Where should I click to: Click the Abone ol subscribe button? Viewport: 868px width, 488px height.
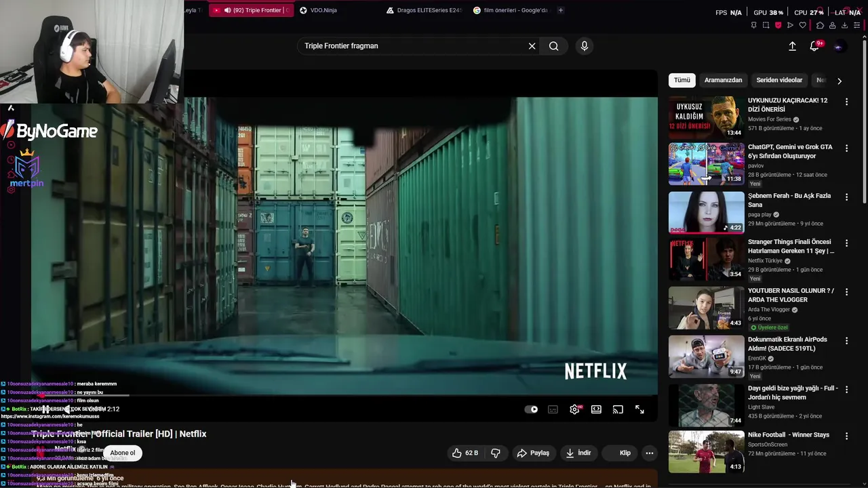[x=123, y=453]
